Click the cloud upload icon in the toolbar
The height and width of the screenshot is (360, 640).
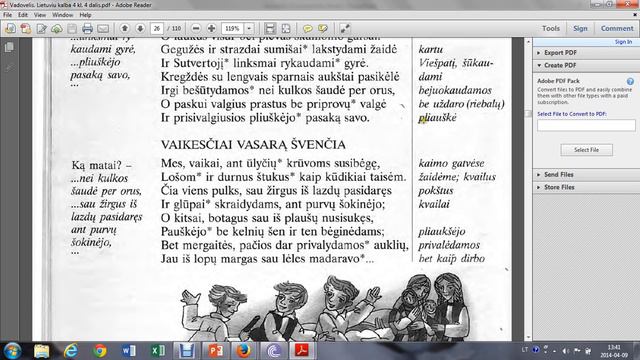point(57,28)
